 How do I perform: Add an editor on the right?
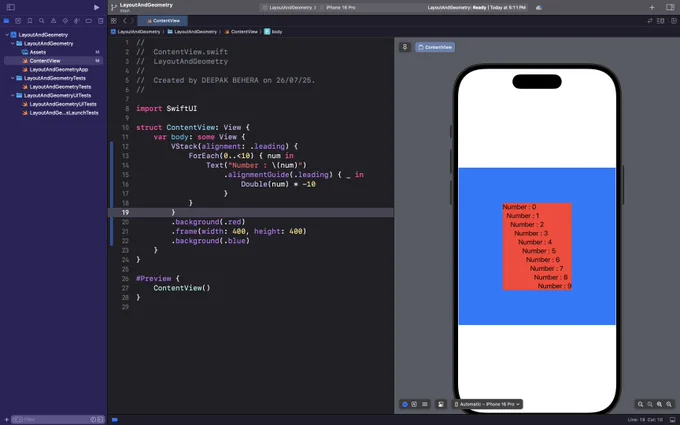pos(672,21)
